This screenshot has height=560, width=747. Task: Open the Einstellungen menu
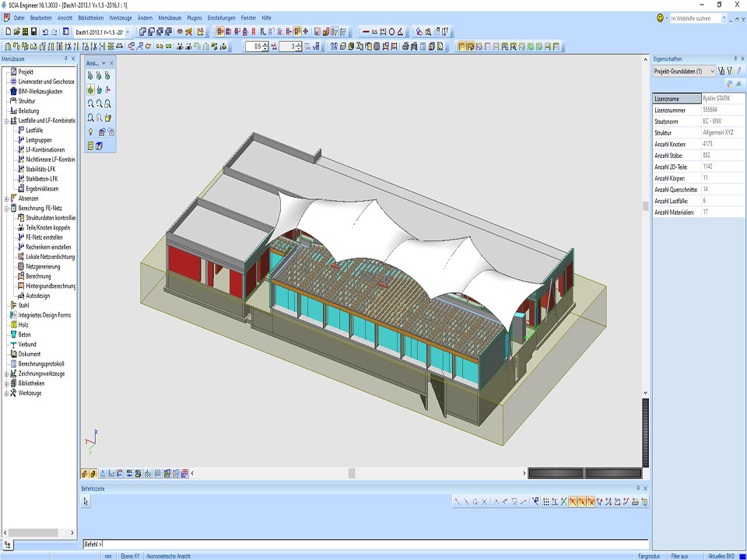point(222,17)
